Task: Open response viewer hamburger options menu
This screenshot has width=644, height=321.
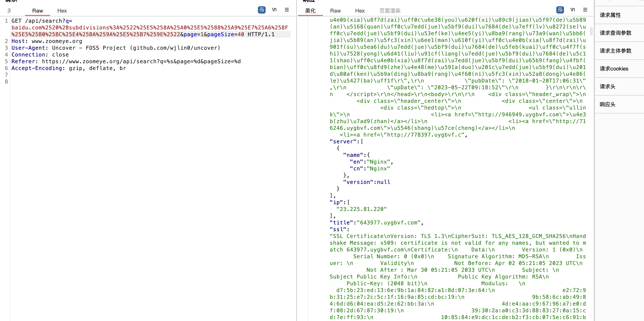Action: (585, 10)
